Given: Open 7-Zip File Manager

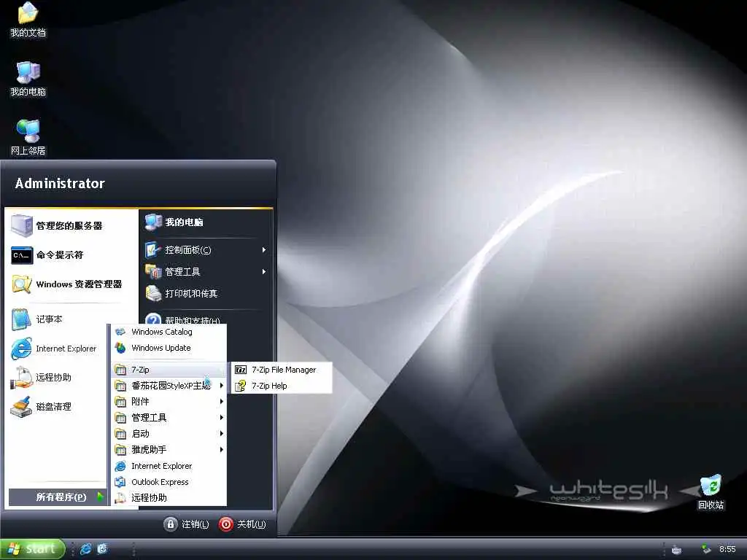Looking at the screenshot, I should pos(282,370).
